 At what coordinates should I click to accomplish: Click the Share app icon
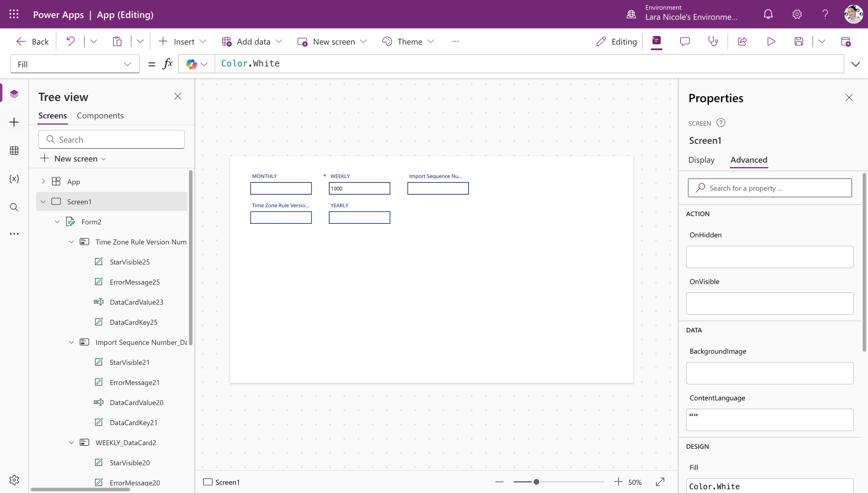click(742, 41)
